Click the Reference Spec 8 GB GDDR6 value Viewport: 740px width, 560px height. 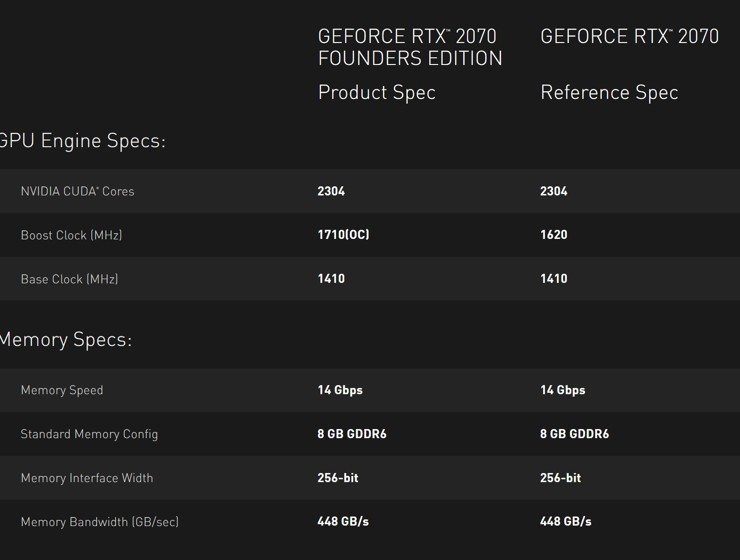coord(574,434)
